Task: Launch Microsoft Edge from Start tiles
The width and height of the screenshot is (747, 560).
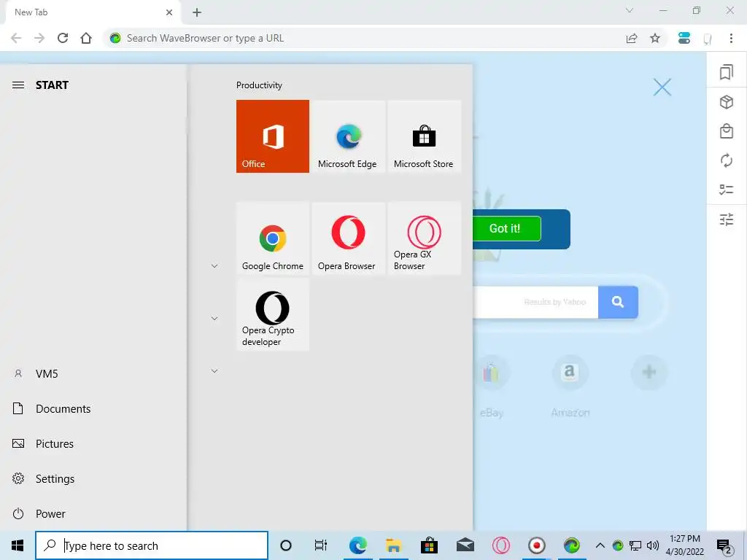Action: pyautogui.click(x=348, y=136)
